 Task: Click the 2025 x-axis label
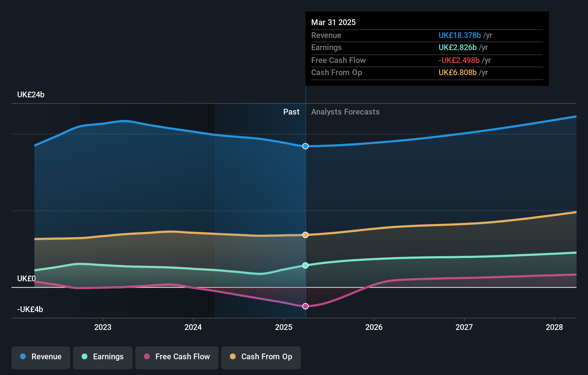(x=284, y=327)
